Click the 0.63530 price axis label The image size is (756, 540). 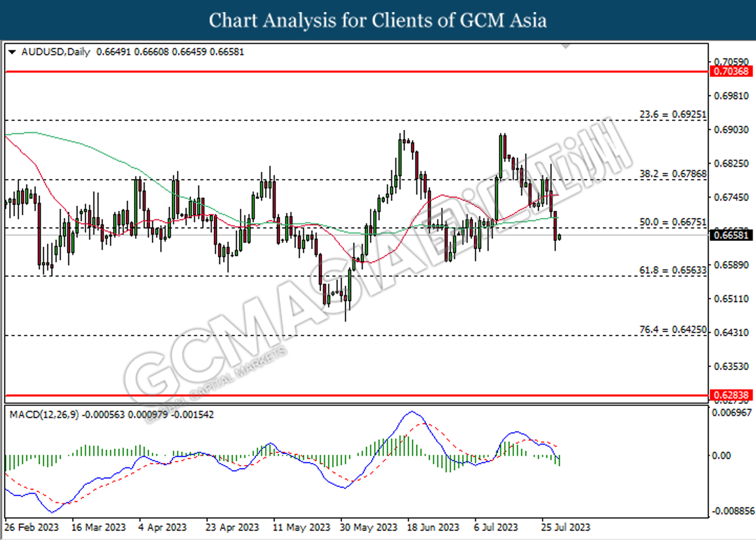(731, 366)
